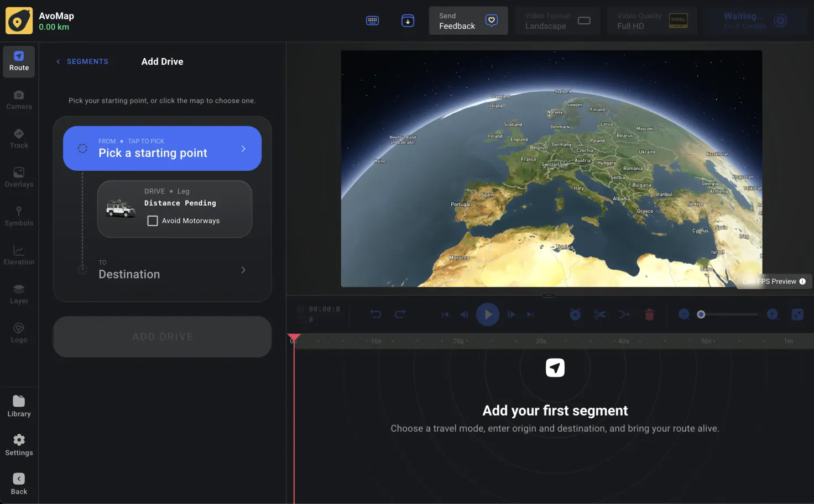Skip to the timeline end
This screenshot has height=504, width=814.
point(530,314)
